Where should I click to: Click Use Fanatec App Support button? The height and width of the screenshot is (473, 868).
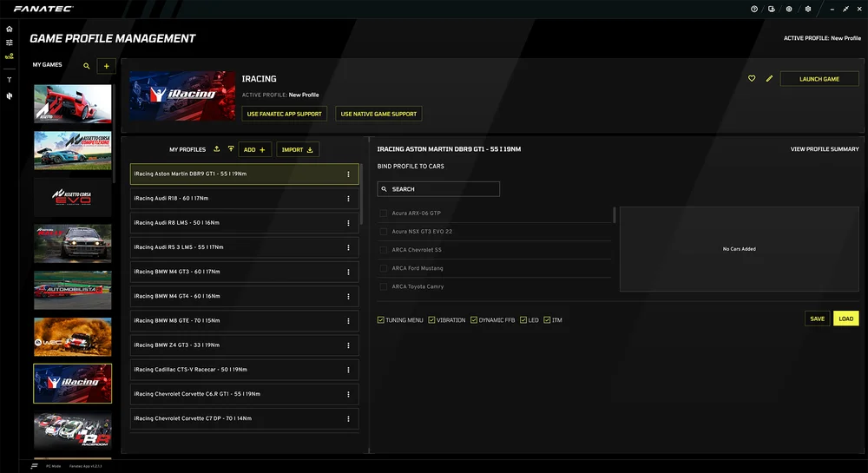284,114
